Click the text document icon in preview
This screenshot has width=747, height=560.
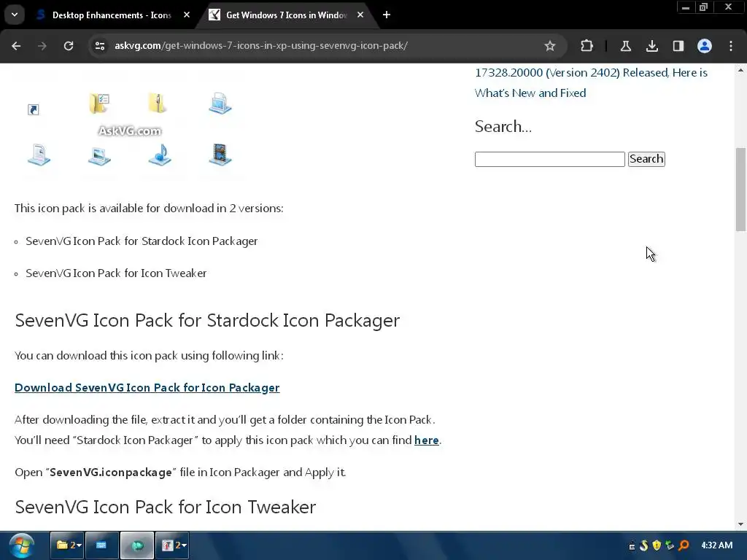coord(39,155)
